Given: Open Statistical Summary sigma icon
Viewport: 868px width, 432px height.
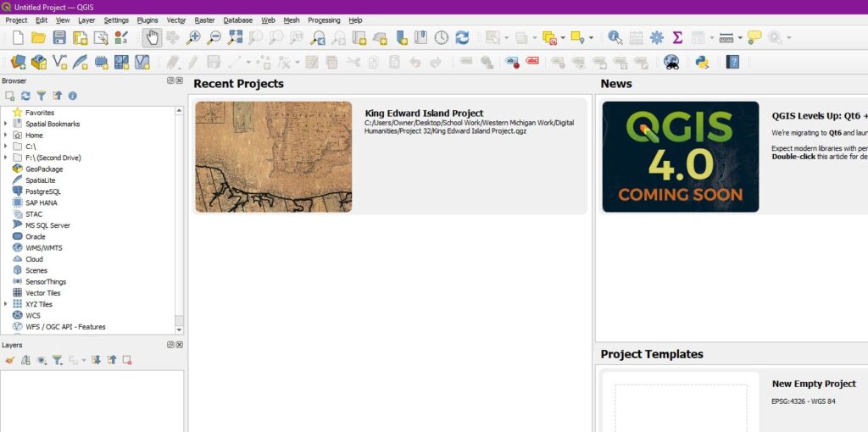Looking at the screenshot, I should pyautogui.click(x=677, y=37).
